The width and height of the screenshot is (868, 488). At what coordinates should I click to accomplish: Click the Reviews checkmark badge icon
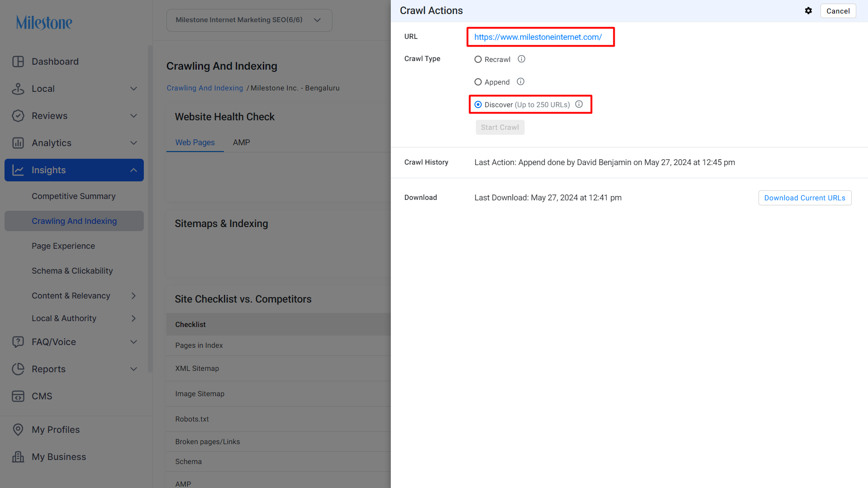[18, 116]
